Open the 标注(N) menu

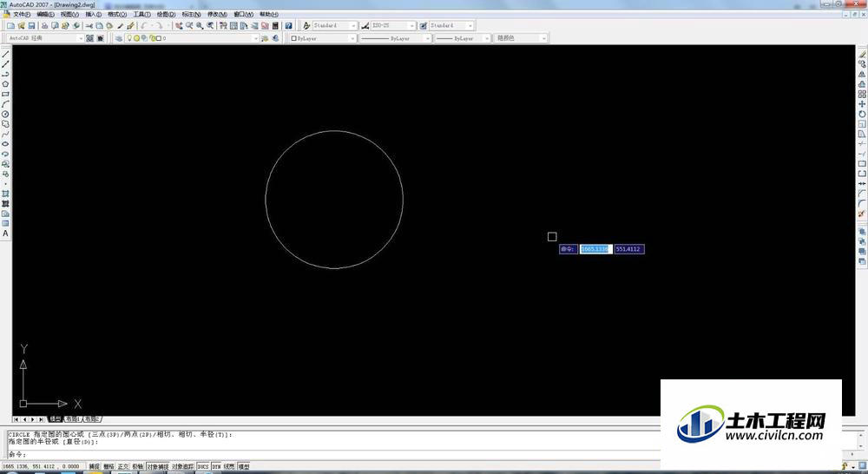click(x=191, y=15)
